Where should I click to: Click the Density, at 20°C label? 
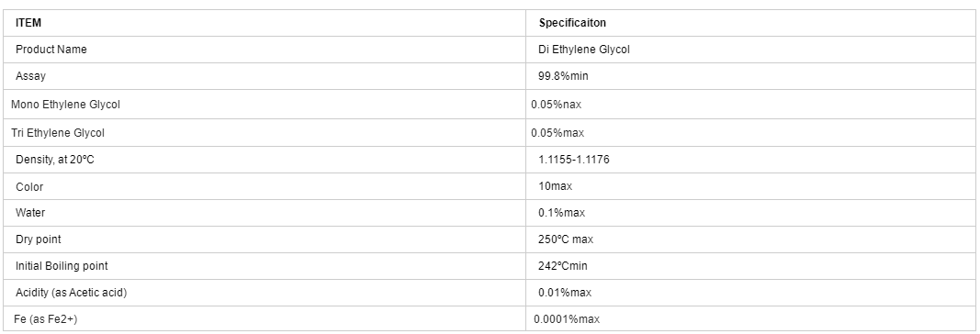tap(55, 160)
